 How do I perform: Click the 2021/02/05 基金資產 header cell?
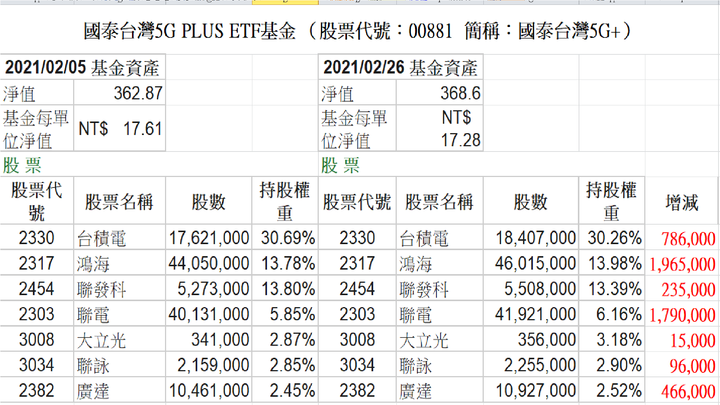tap(83, 67)
